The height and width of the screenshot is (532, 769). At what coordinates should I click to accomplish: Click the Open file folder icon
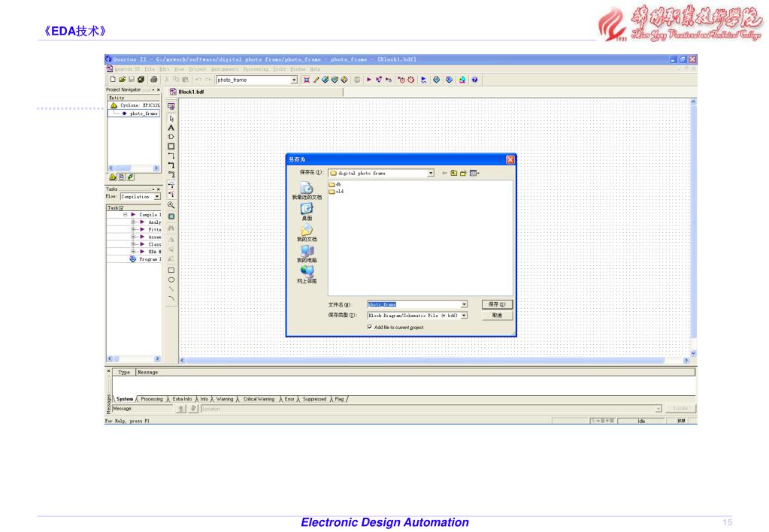click(x=122, y=80)
